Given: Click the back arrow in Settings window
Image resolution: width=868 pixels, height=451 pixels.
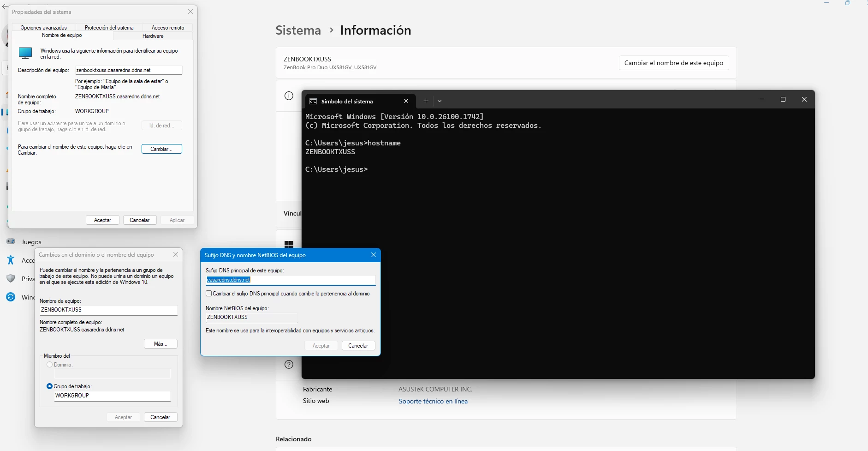Looking at the screenshot, I should (5, 6).
